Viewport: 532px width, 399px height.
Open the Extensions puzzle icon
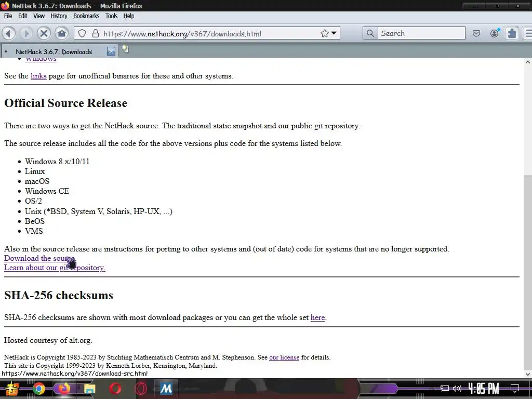tap(512, 33)
